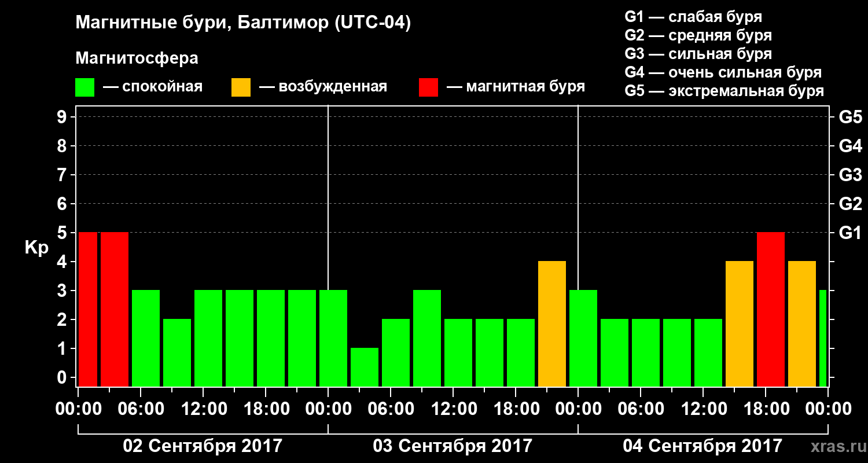
Task: Click the '04 Сентября 2017' date label
Action: [x=703, y=446]
